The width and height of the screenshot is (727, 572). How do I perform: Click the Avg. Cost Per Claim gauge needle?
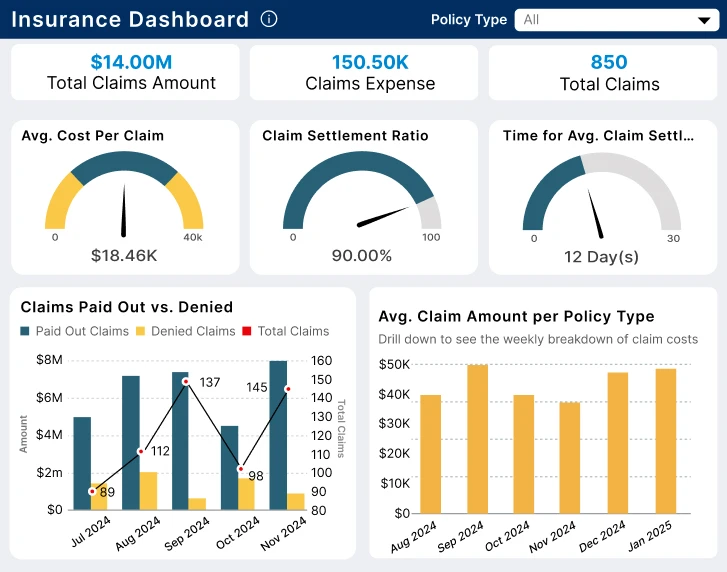click(125, 210)
